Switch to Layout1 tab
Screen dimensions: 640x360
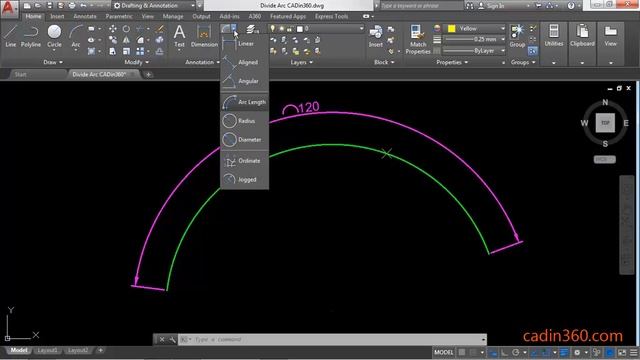pyautogui.click(x=47, y=350)
